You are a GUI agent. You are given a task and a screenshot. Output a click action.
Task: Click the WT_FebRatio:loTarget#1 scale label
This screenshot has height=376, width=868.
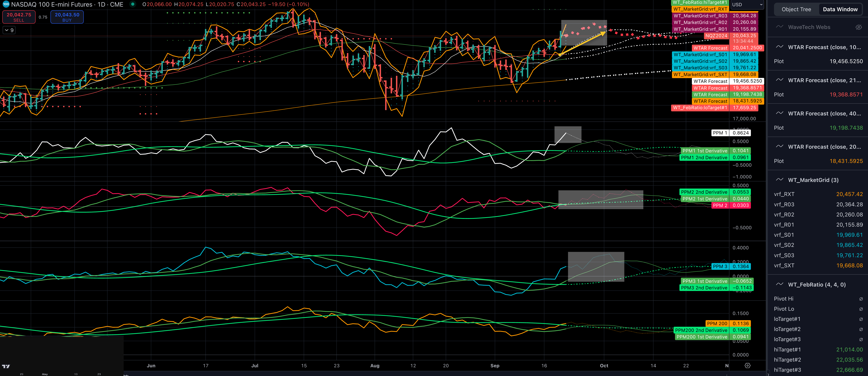point(700,108)
